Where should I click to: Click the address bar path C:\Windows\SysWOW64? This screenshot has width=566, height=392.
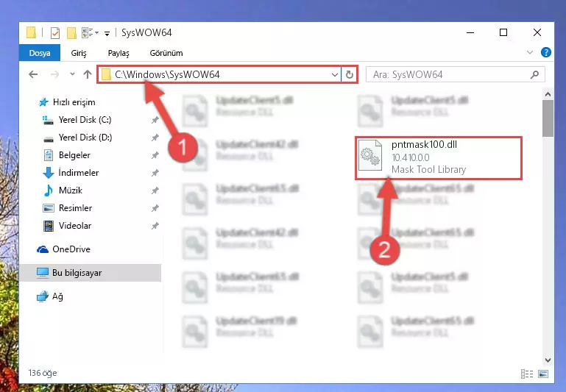point(167,74)
